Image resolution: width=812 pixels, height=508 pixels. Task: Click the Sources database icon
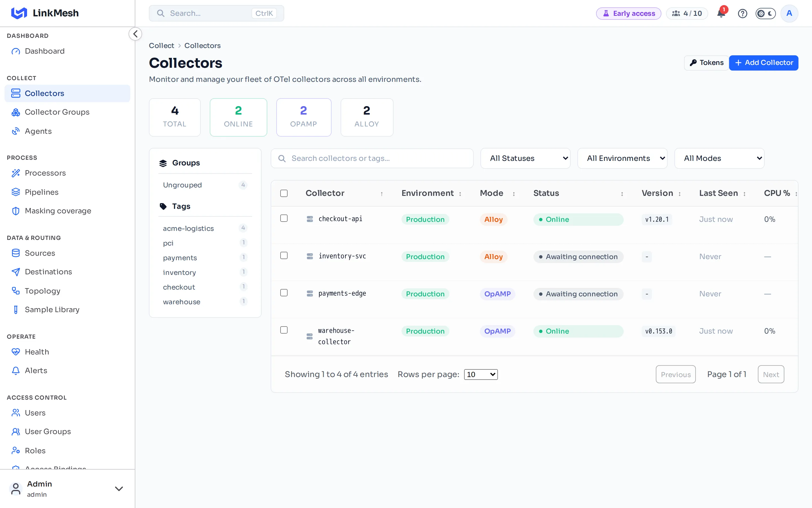click(16, 253)
